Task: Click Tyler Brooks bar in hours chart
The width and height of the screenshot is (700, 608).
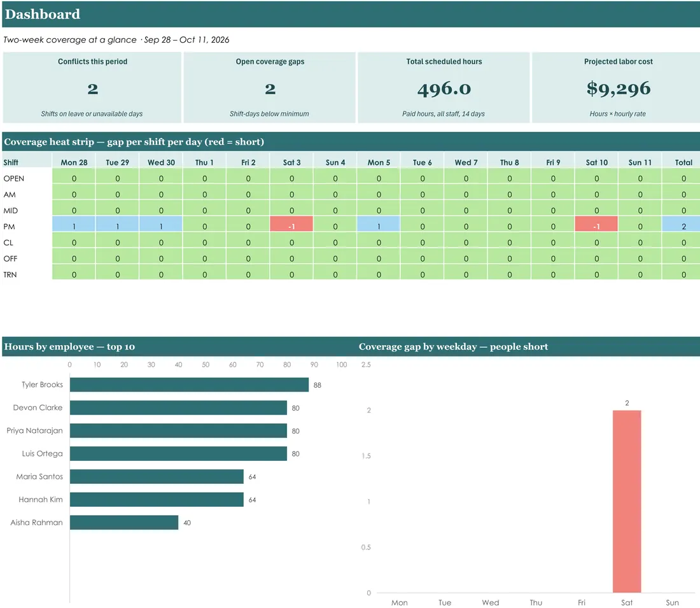Action: point(189,385)
